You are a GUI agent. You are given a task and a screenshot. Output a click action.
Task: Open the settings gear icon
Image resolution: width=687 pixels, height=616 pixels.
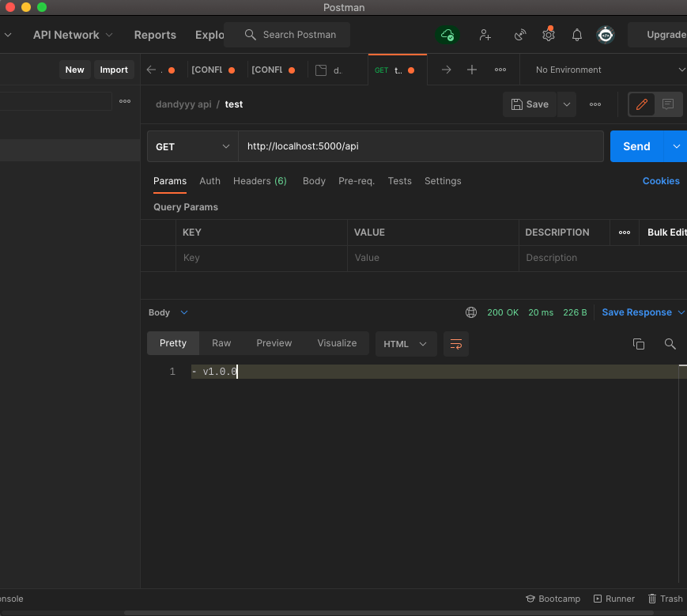549,35
